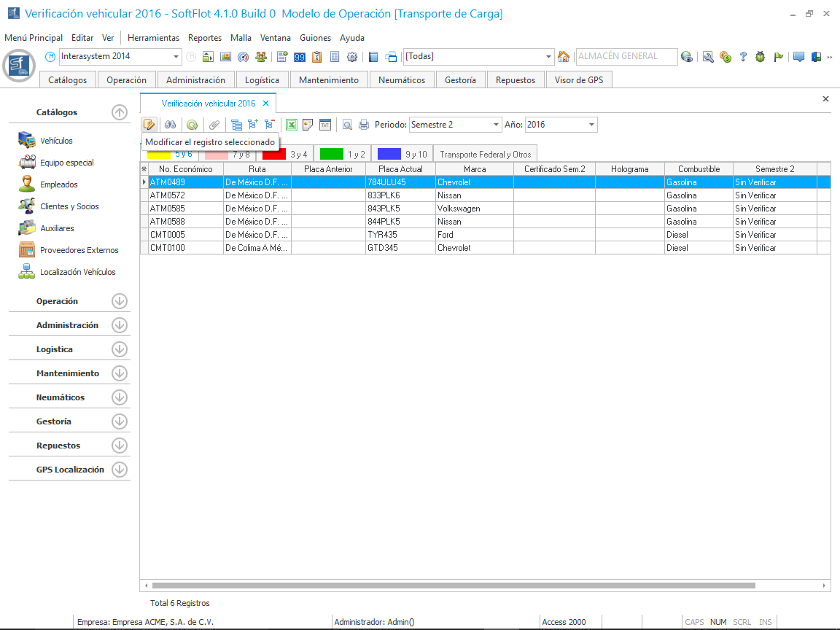
Task: Open Empleados in the catalog sidebar
Action: click(58, 184)
